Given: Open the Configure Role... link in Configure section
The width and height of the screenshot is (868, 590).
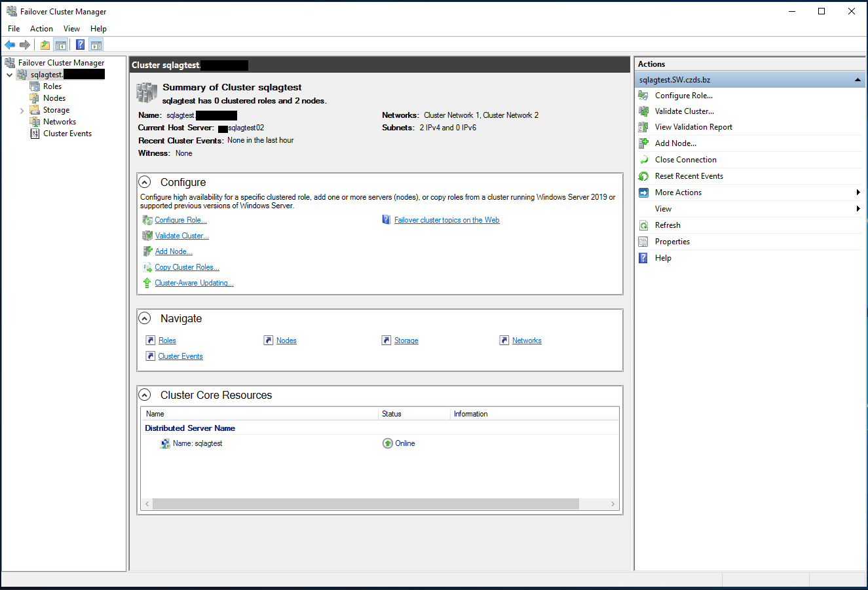Looking at the screenshot, I should click(181, 220).
